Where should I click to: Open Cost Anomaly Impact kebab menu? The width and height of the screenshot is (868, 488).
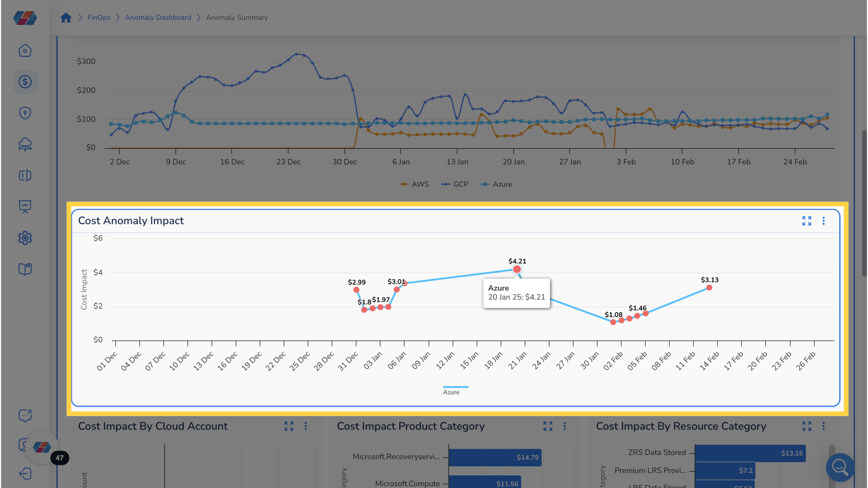[824, 221]
